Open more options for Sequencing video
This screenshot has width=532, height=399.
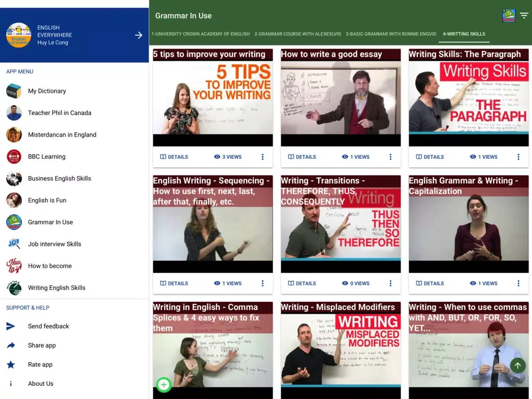tap(263, 283)
